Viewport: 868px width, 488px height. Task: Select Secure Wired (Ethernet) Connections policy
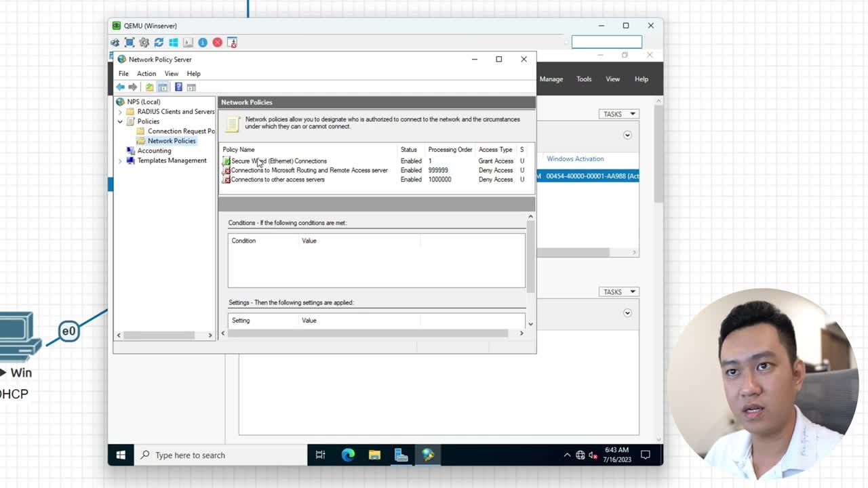(279, 161)
